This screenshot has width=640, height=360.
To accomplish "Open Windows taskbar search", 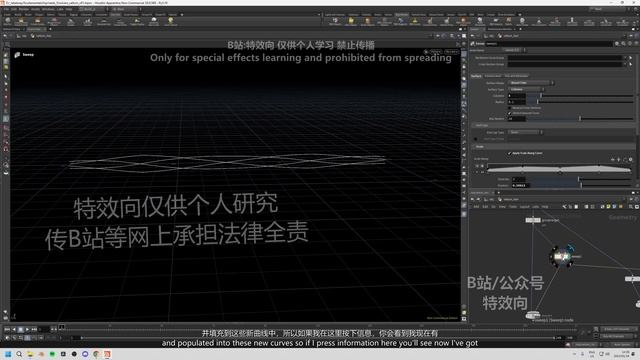I will point(19,354).
